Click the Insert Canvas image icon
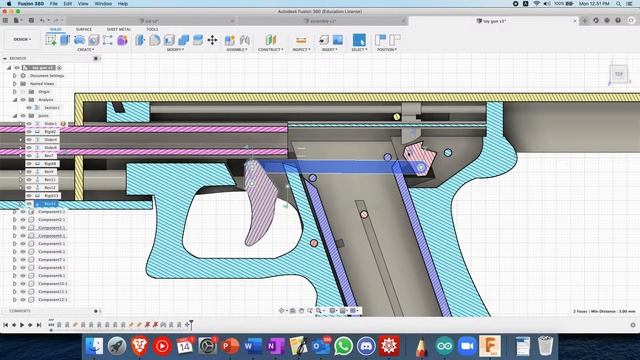The height and width of the screenshot is (360, 640). click(338, 40)
